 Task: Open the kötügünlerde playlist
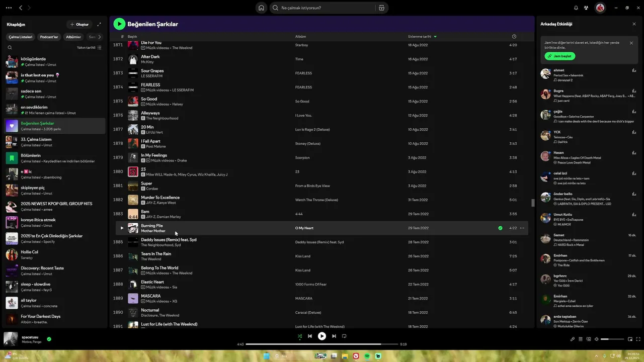55,62
